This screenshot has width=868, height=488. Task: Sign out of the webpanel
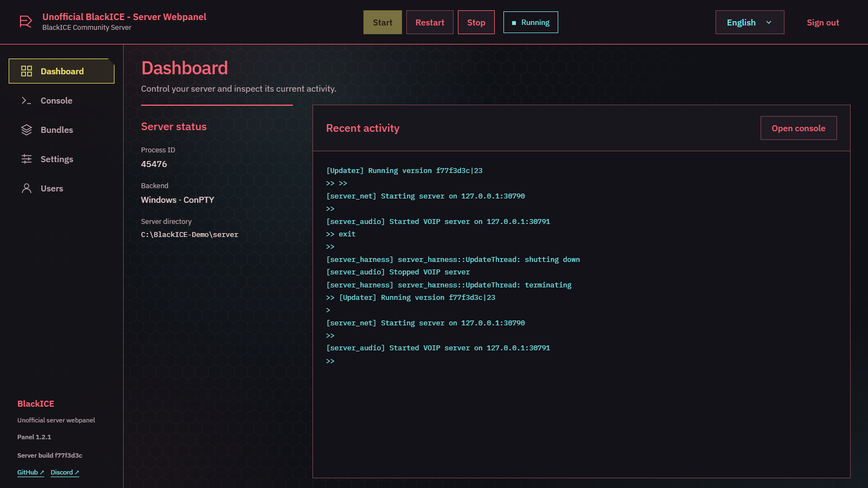(x=823, y=22)
